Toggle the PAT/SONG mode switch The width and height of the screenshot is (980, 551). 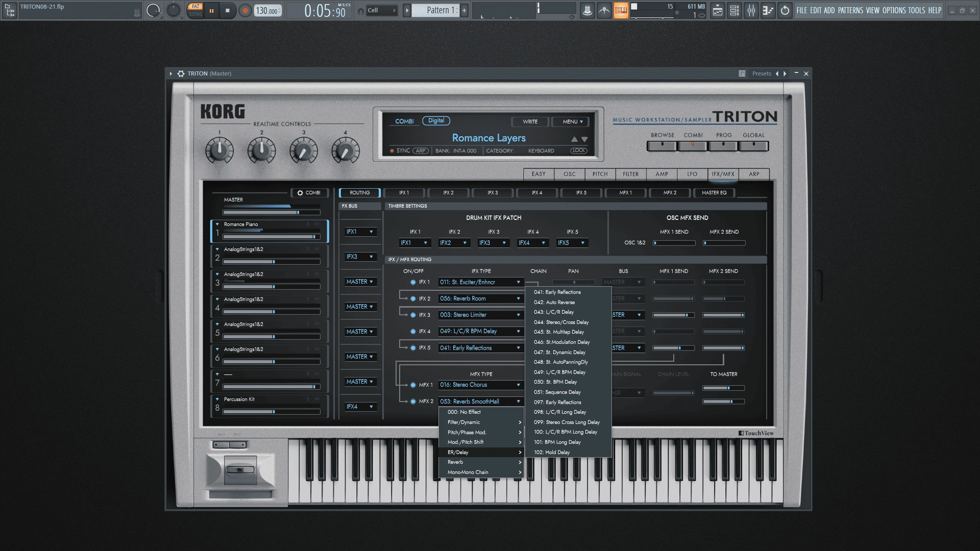[x=195, y=10]
